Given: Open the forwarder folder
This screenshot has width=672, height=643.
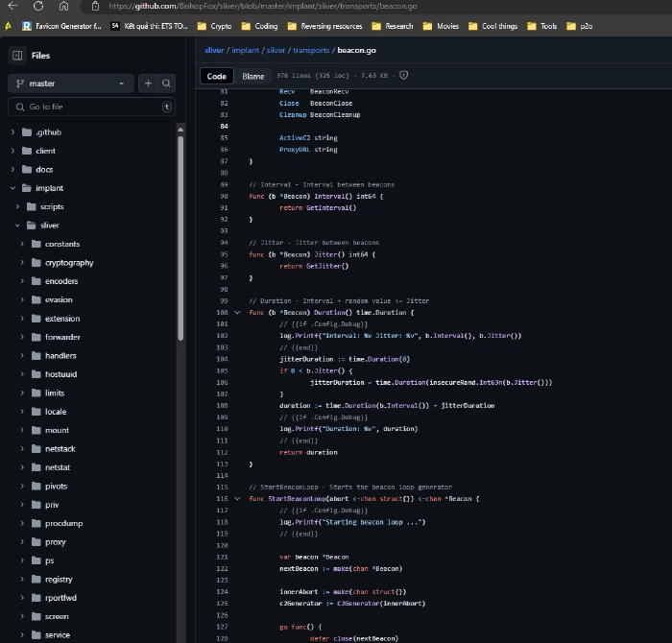Looking at the screenshot, I should [x=62, y=337].
